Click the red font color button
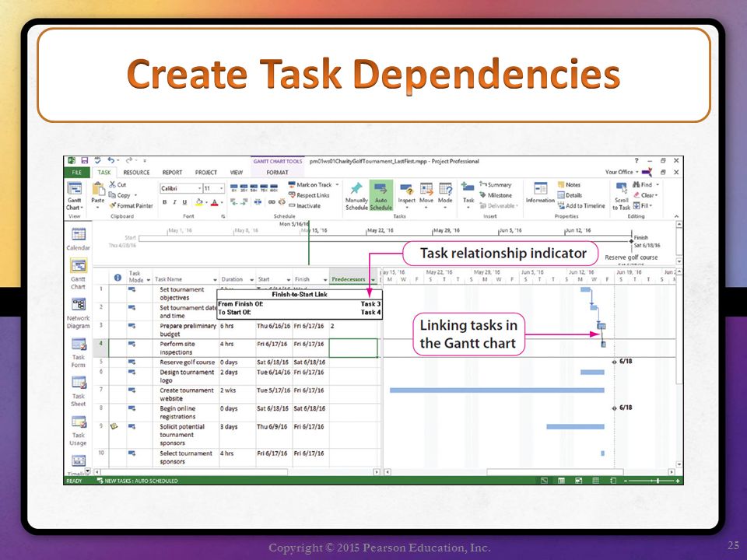 pos(215,202)
